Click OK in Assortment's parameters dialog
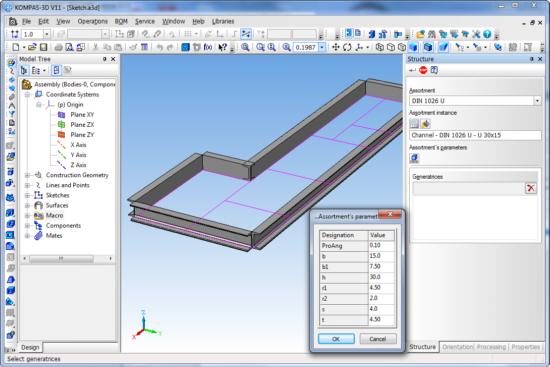This screenshot has width=550, height=367. [x=336, y=339]
